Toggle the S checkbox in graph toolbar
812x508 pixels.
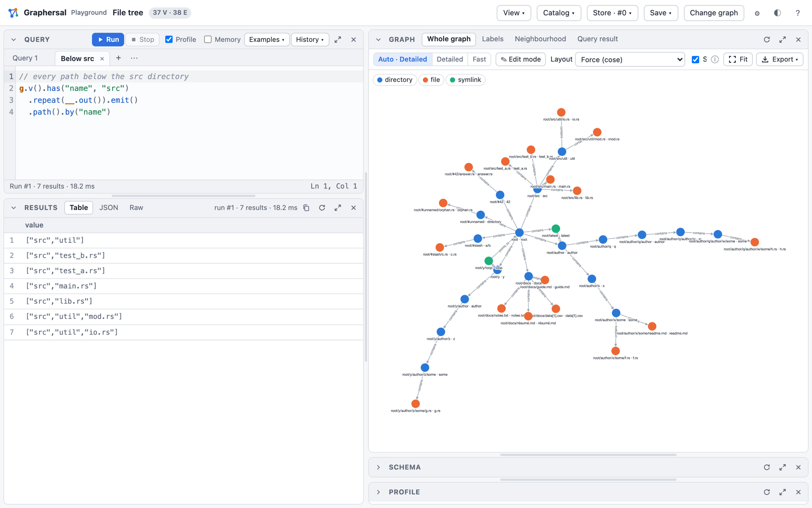[x=696, y=60]
